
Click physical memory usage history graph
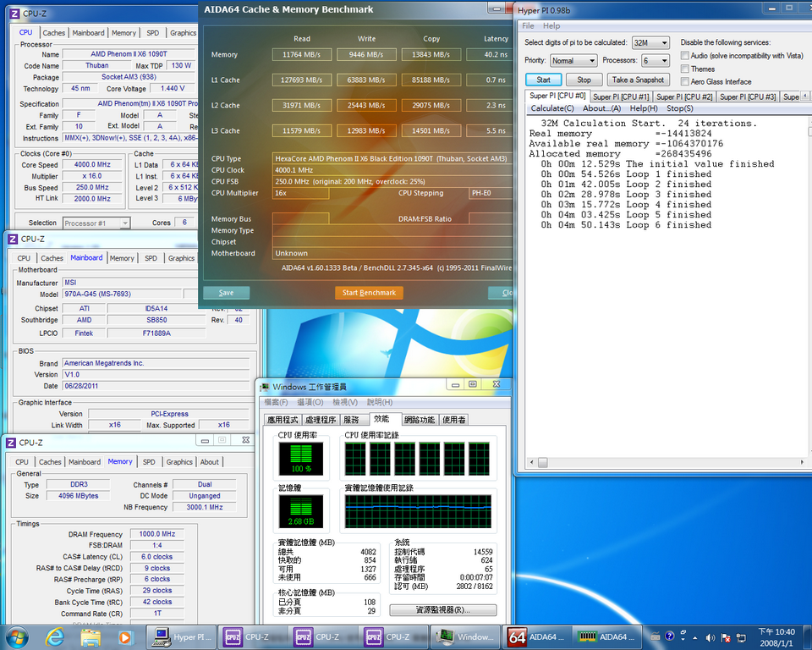coord(418,511)
